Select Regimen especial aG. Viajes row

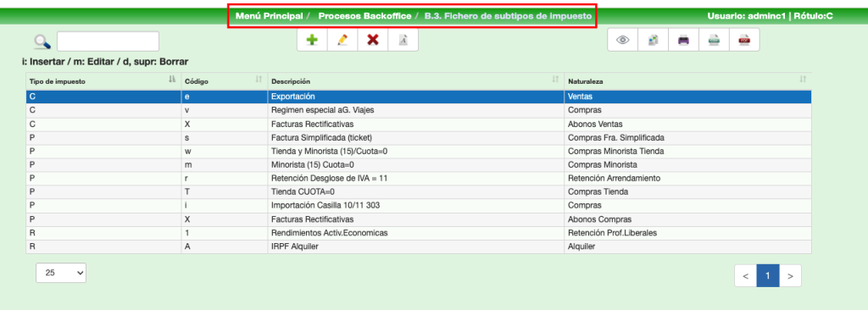419,110
